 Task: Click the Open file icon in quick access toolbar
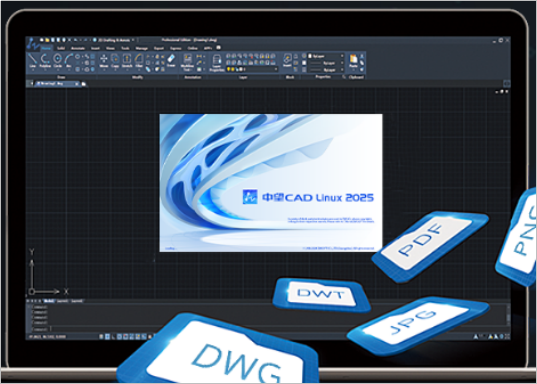coord(47,40)
